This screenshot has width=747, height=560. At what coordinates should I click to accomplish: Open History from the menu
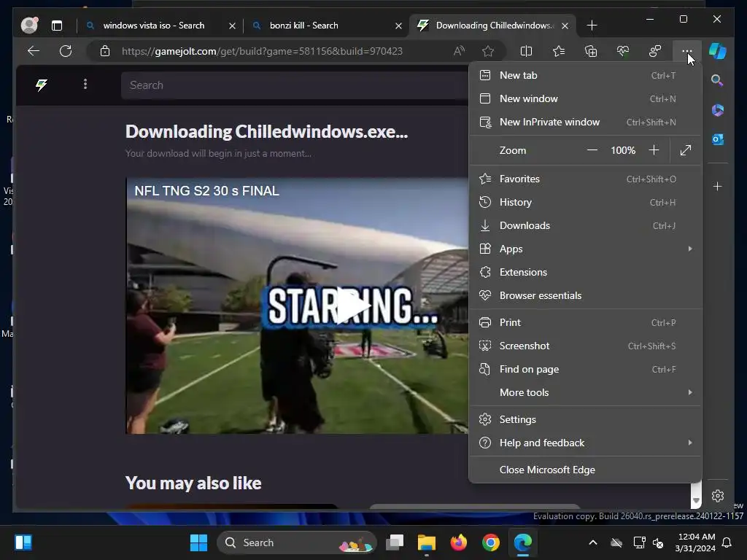(x=585, y=203)
